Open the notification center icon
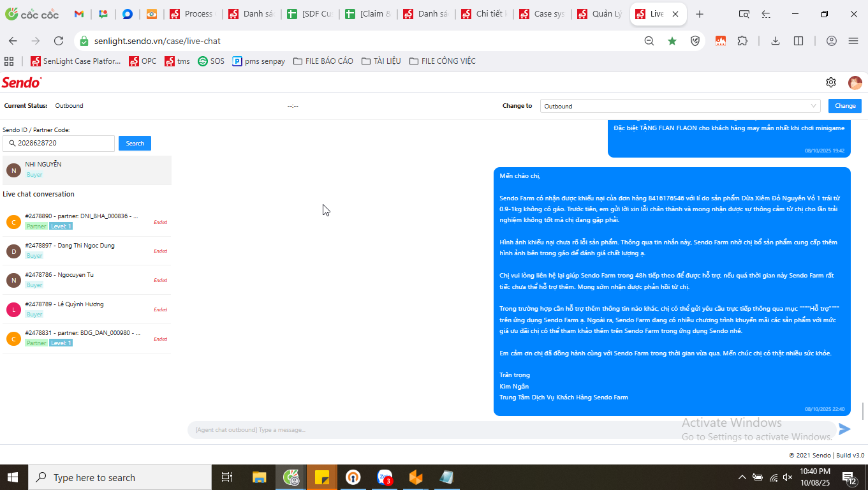The height and width of the screenshot is (490, 868). (x=849, y=477)
